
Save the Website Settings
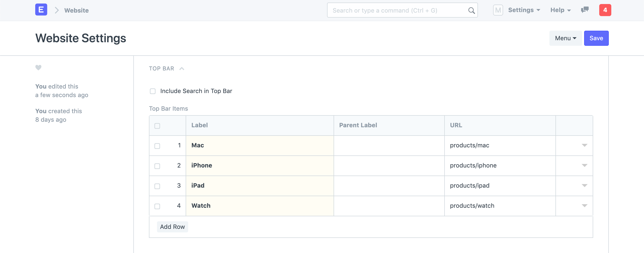coord(596,38)
